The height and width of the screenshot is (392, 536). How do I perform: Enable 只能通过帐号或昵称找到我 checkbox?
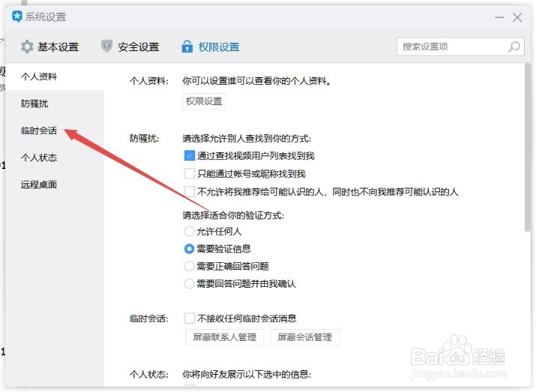coord(189,173)
